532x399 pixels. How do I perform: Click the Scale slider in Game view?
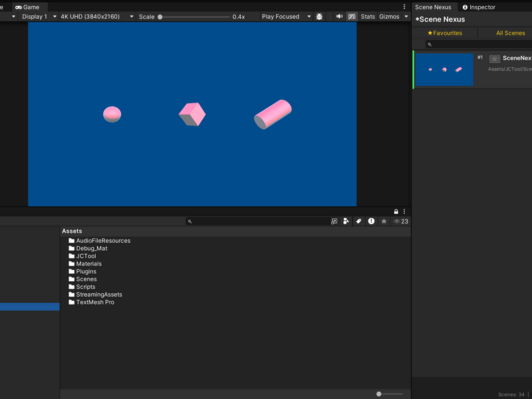coord(194,17)
